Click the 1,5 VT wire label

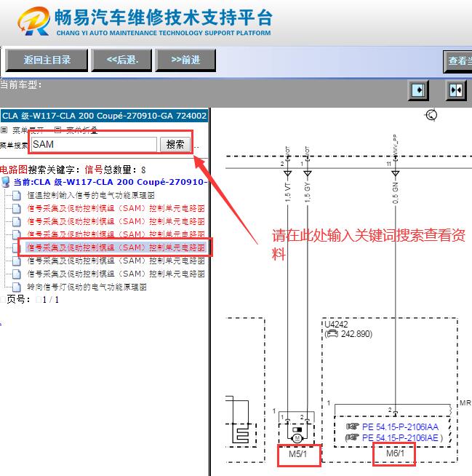pos(288,192)
